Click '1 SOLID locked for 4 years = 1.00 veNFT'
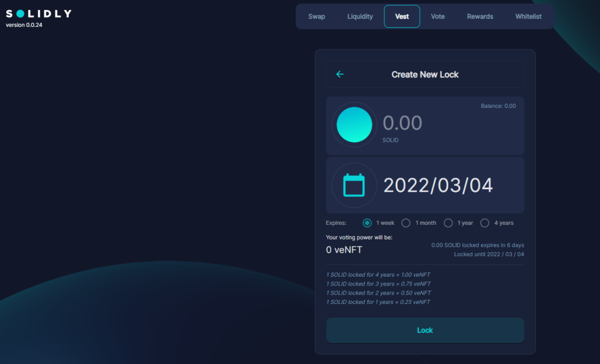The width and height of the screenshot is (600, 364). pos(378,274)
